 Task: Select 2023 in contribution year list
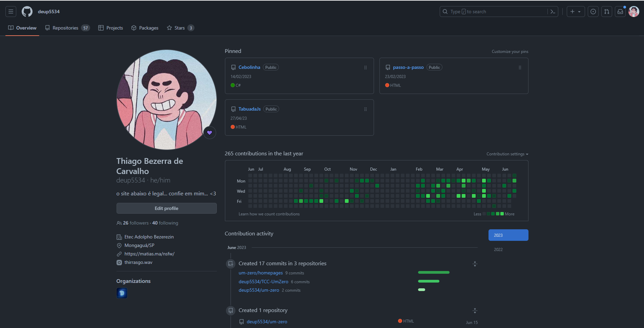(x=508, y=235)
